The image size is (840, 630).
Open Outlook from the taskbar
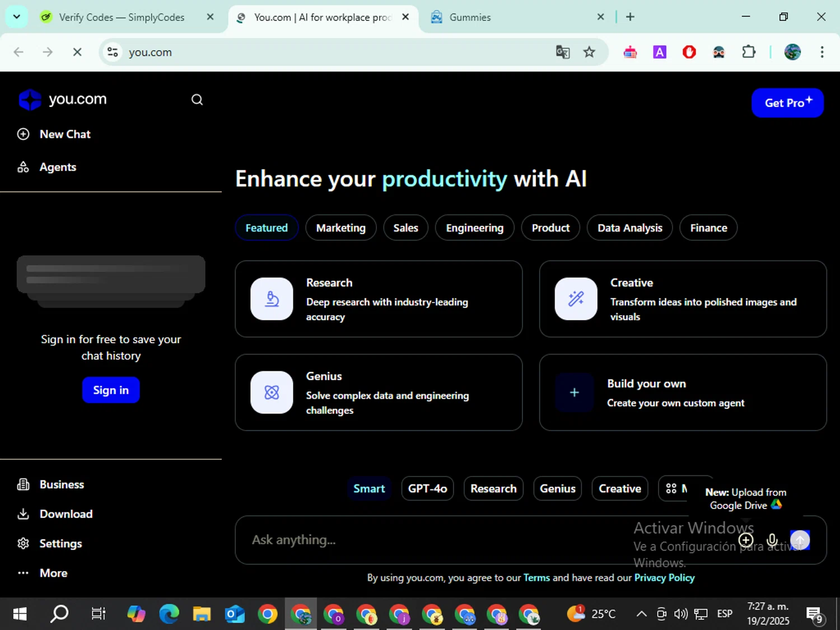coord(235,614)
